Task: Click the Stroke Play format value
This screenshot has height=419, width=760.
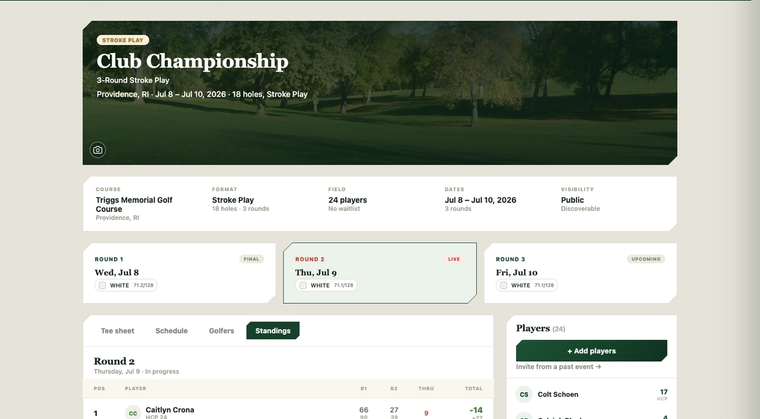Action: point(233,200)
